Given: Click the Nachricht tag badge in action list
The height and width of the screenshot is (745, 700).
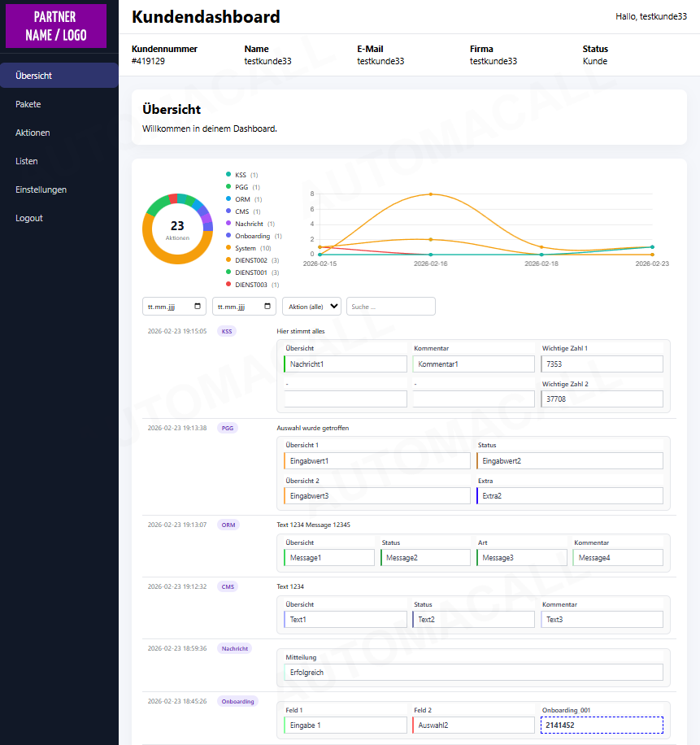Looking at the screenshot, I should tap(234, 648).
